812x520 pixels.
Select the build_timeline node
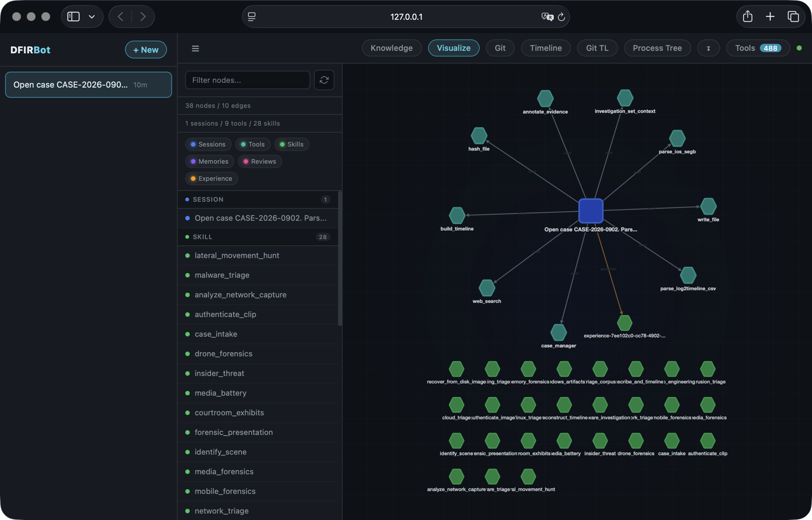click(x=457, y=216)
